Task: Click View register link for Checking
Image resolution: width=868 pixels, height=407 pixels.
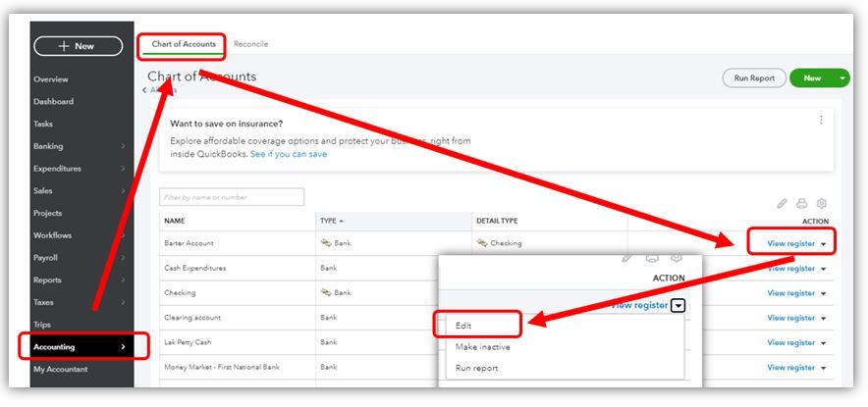Action: pos(791,293)
